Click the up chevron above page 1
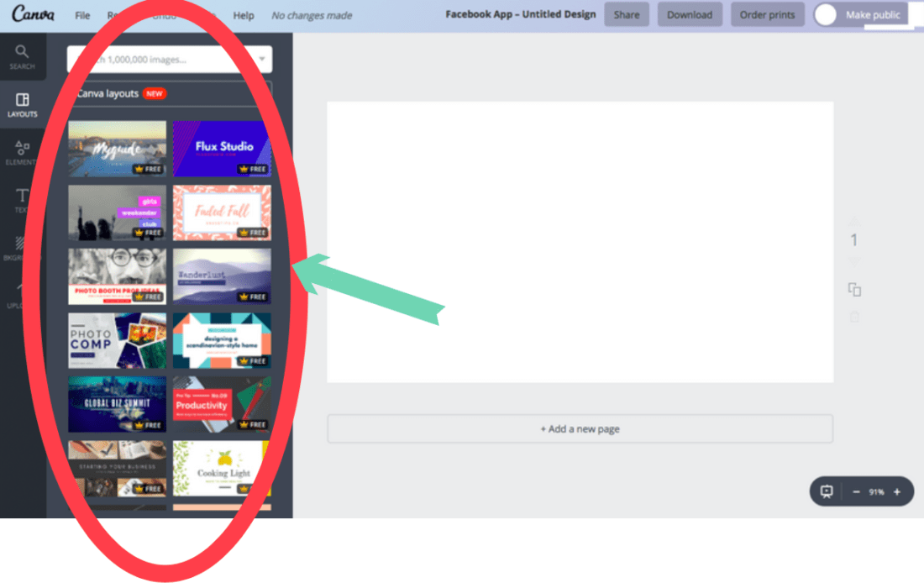The height and width of the screenshot is (588, 924). click(x=854, y=221)
